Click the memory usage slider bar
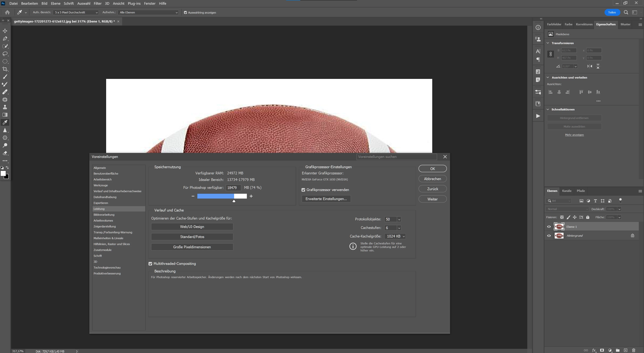The image size is (644, 353). (x=222, y=196)
